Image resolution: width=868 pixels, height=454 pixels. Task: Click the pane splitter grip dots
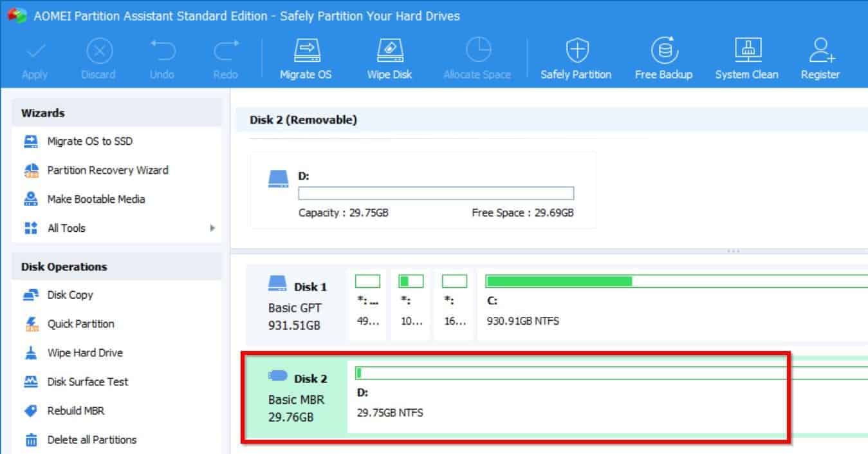(x=733, y=251)
